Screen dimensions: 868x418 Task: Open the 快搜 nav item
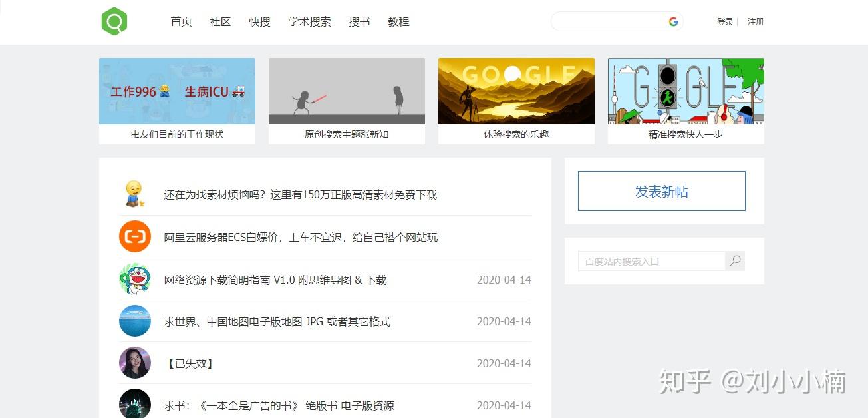(260, 21)
